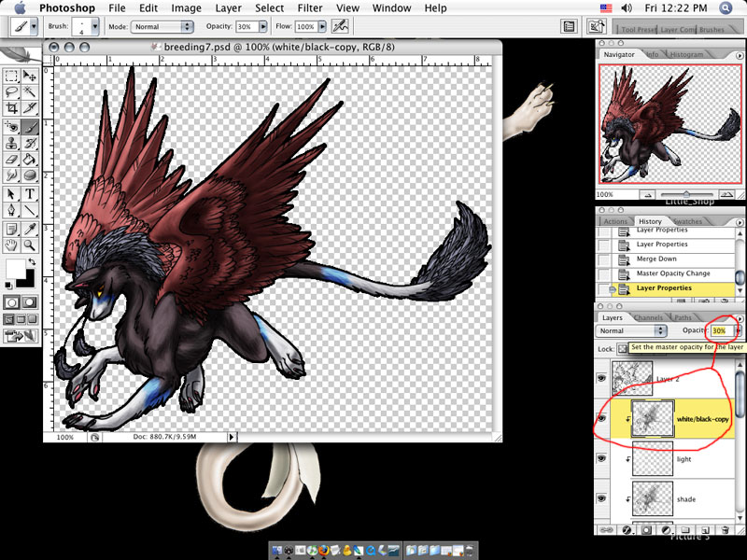
Task: Select the Zoom magnifier tool
Action: tap(30, 245)
